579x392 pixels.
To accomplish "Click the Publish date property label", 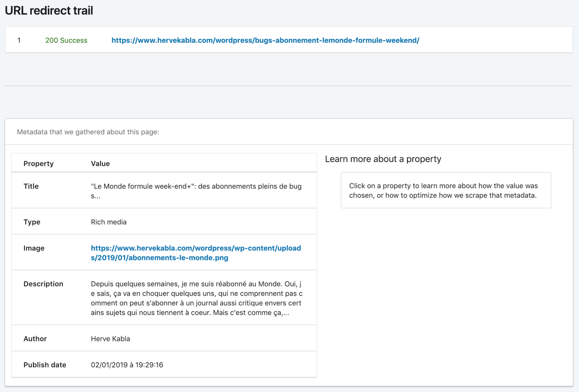I will coord(45,365).
